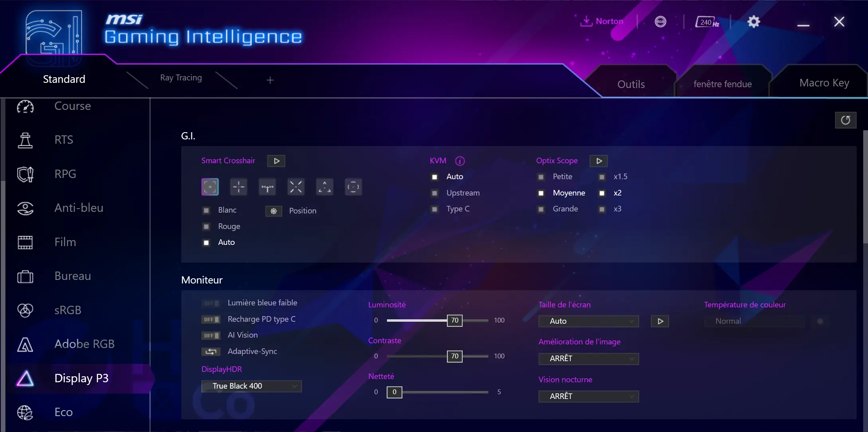This screenshot has width=868, height=432.
Task: Expand the Vision nocturne ARRÊT dropdown
Action: tap(589, 395)
